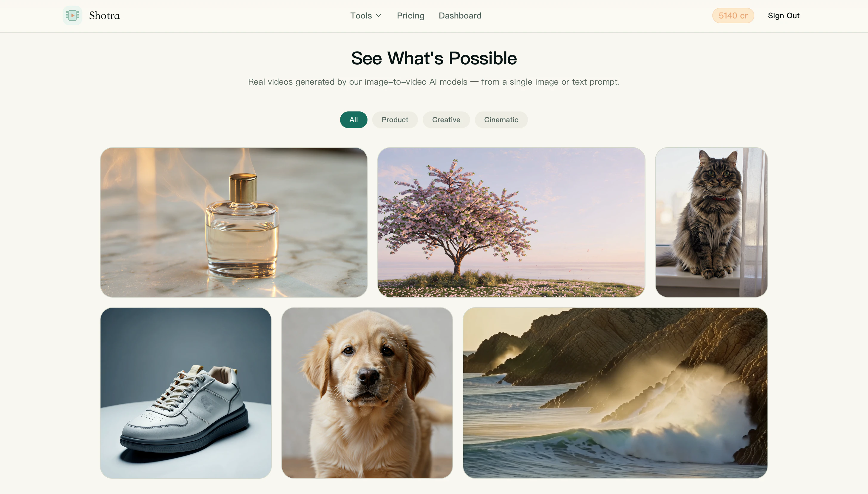Click the See What's Possible heading
Screen dimensions: 868x494
click(x=434, y=58)
